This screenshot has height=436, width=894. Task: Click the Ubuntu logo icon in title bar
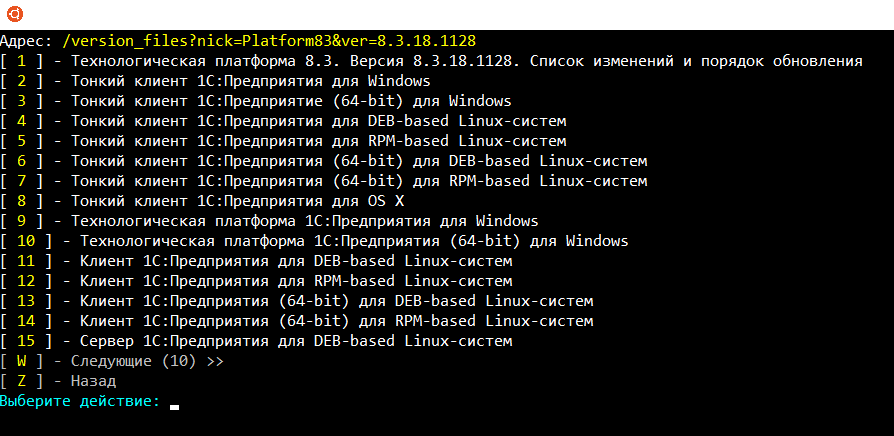tap(15, 14)
